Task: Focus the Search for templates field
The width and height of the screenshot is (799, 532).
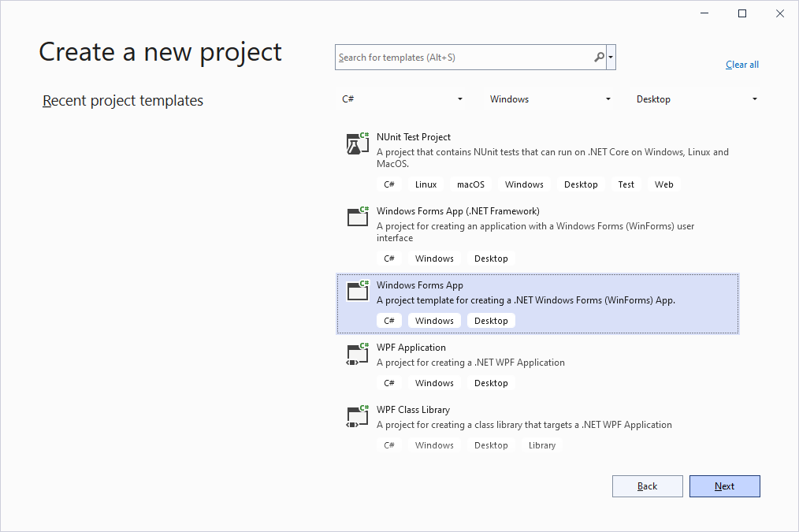Action: [x=463, y=58]
